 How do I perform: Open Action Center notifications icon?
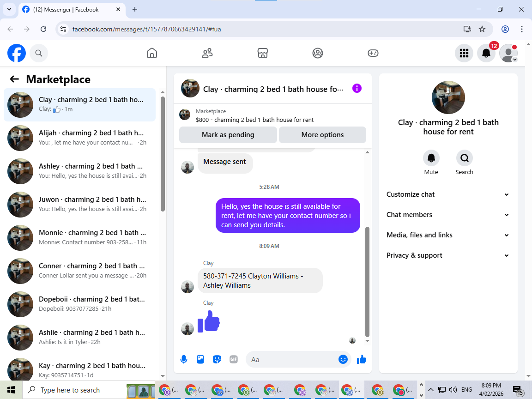click(x=518, y=390)
